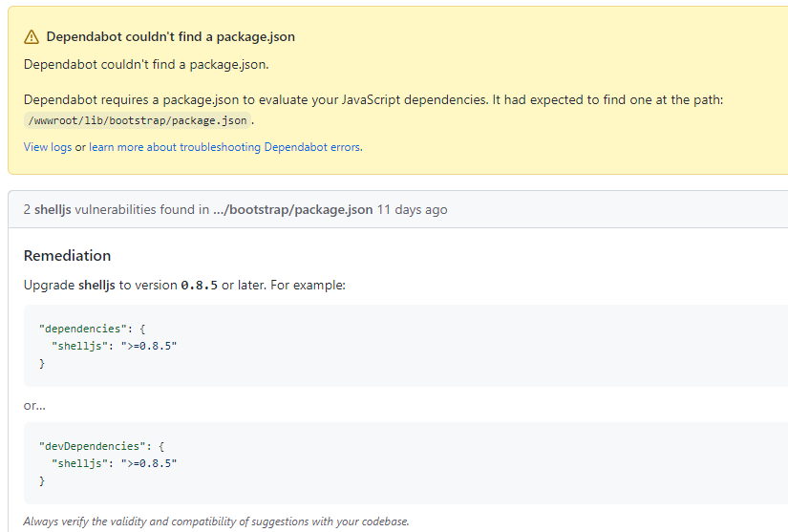Click shelljs in the vulnerabilities header
The height and width of the screenshot is (532, 788).
(53, 209)
